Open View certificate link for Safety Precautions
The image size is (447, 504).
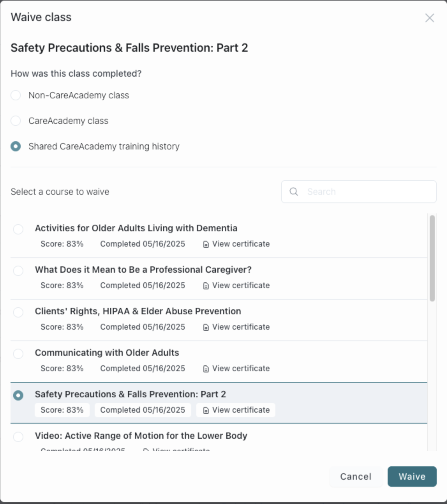(x=241, y=410)
